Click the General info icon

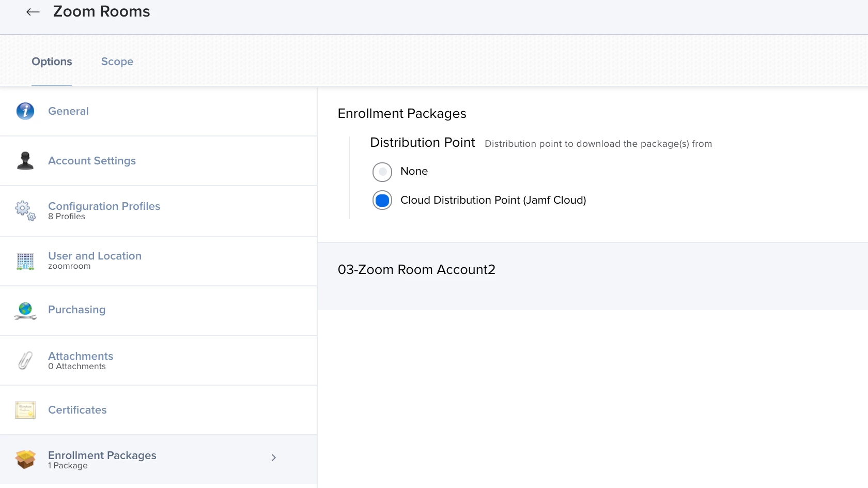pyautogui.click(x=25, y=111)
